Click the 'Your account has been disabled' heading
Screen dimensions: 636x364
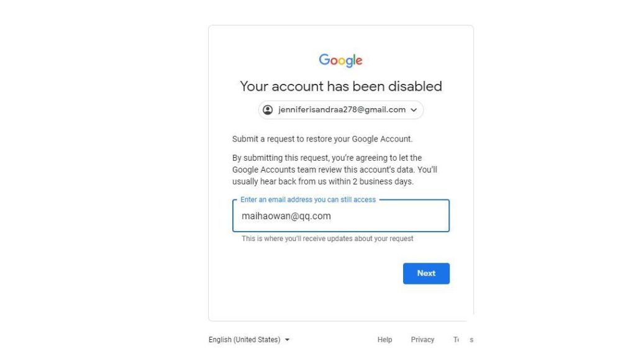(x=341, y=86)
